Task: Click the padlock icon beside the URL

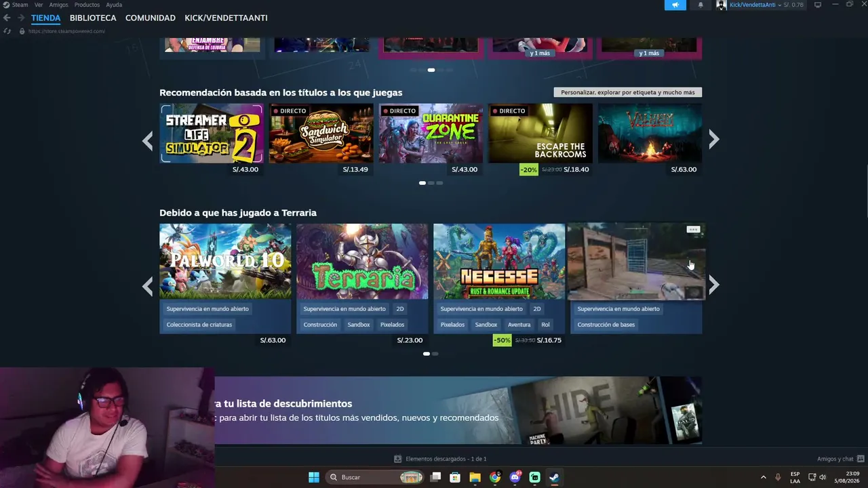Action: (x=22, y=31)
